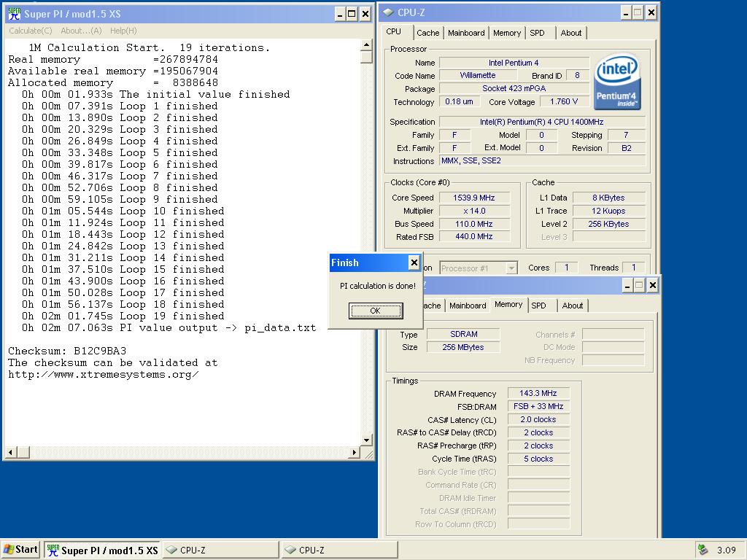Open Memory tab in top CPU-Z window
747x560 pixels.
507,33
